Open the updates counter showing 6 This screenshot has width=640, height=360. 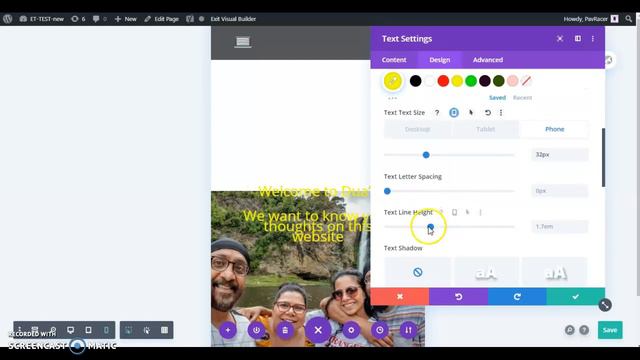click(78, 19)
